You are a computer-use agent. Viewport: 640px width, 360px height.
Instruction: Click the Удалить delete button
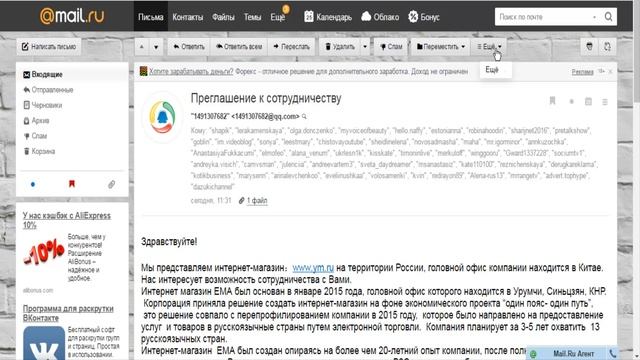pyautogui.click(x=340, y=47)
